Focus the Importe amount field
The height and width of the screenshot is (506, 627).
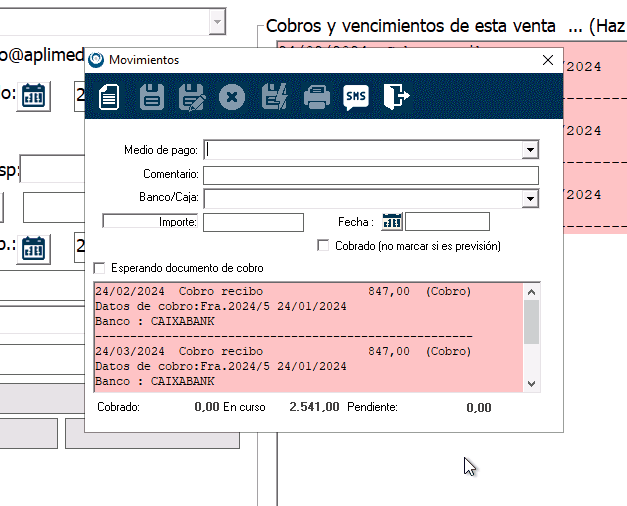click(x=253, y=222)
